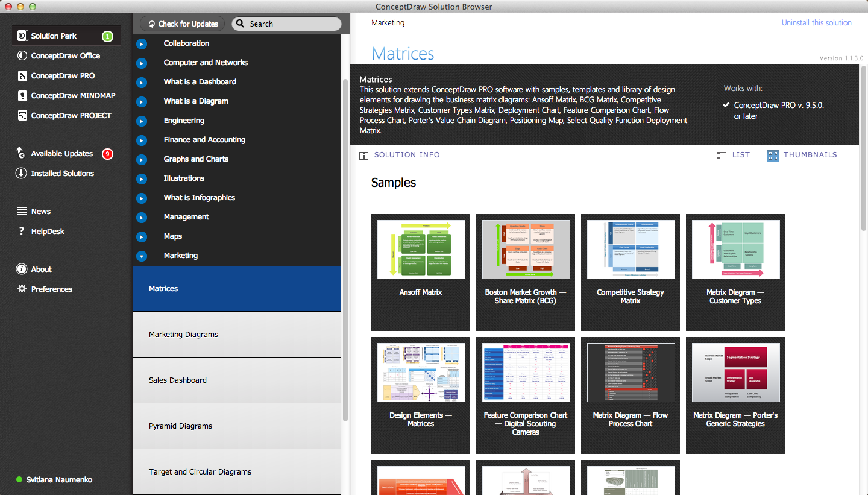The height and width of the screenshot is (495, 868).
Task: Click the Available Updates arrow icon
Action: (x=21, y=153)
